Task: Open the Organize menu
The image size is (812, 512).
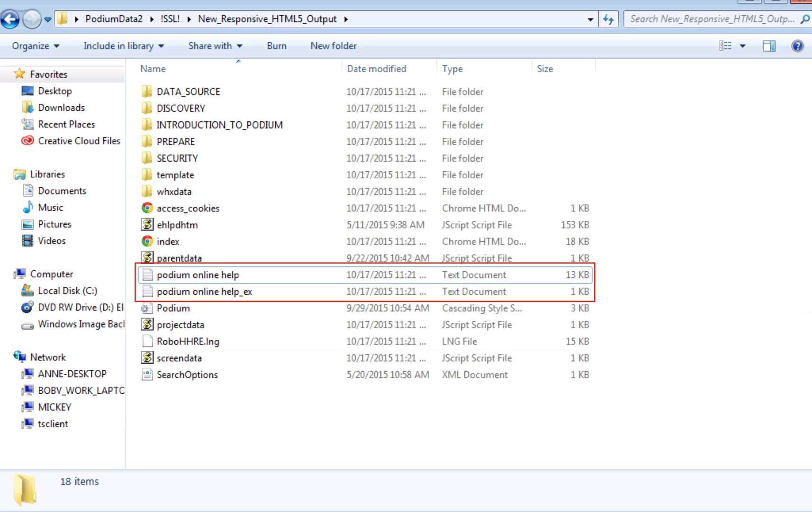Action: 36,46
